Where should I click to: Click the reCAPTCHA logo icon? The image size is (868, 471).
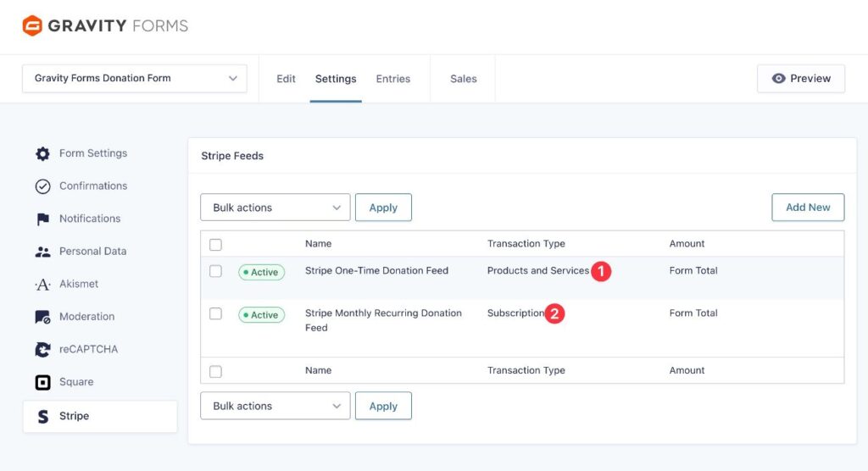click(x=42, y=349)
